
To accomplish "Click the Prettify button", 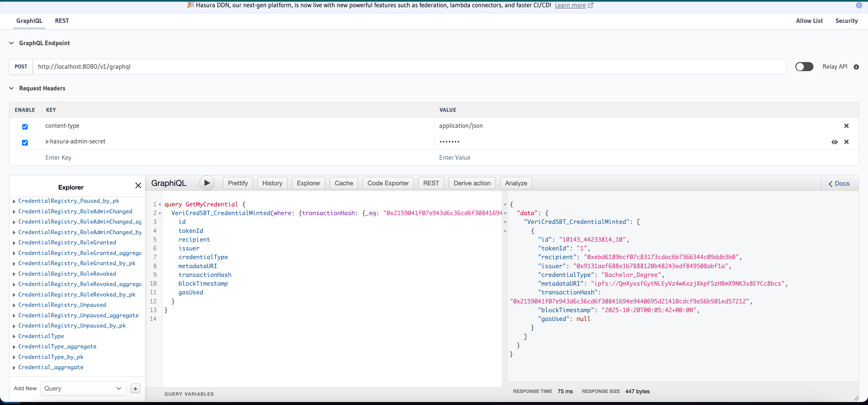I will pos(237,183).
